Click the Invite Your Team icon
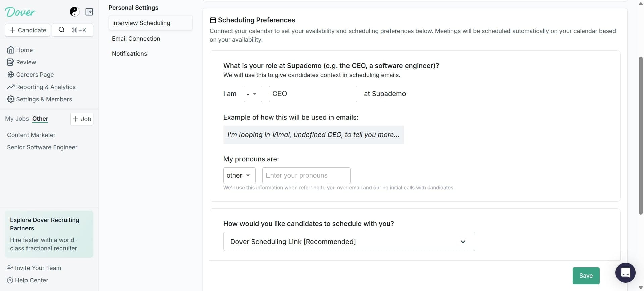Screen dimensions: 644x291 pos(10,268)
